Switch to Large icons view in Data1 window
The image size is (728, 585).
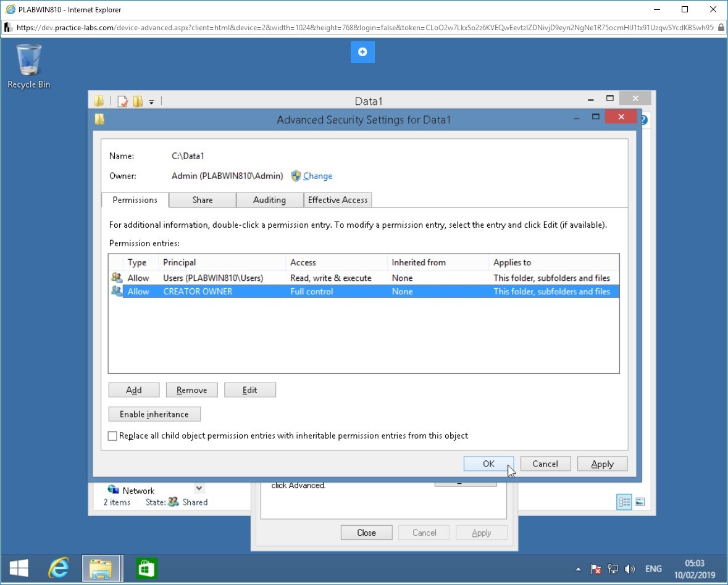pos(640,502)
